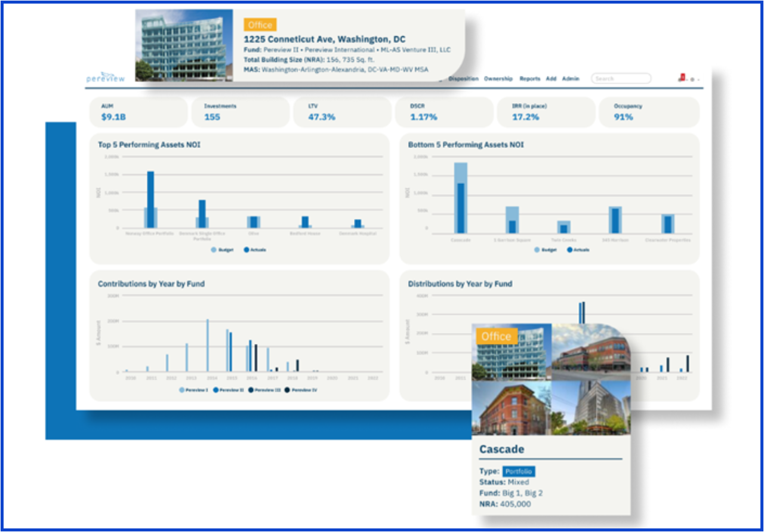Select the IRR (in place) 17.2% card
Viewport: 764px width, 532px height.
tap(546, 112)
